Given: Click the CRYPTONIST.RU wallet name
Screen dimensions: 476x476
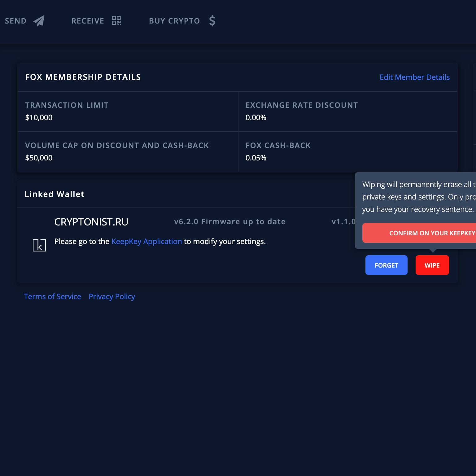Looking at the screenshot, I should pos(91,222).
